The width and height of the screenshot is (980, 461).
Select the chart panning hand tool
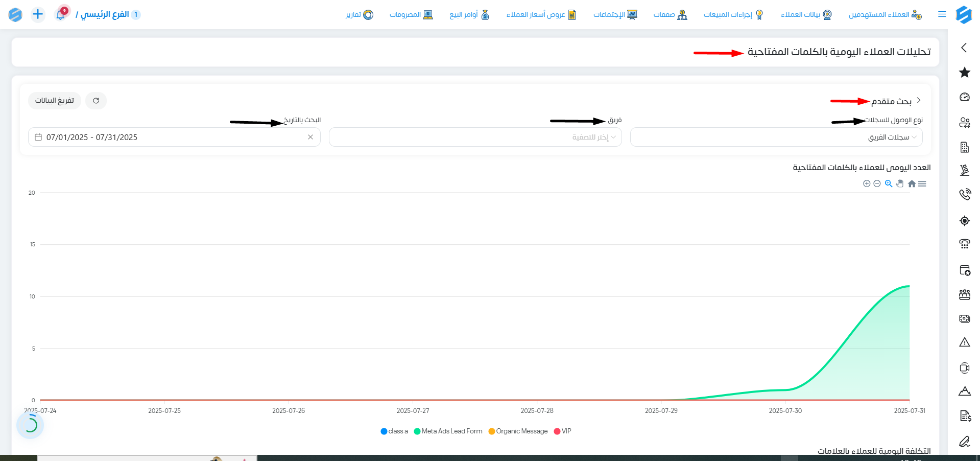point(900,183)
